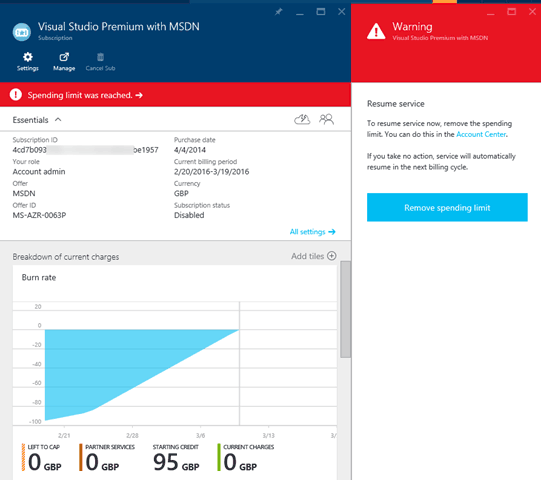Click billing period 2/20/2016-3/19/2016

click(212, 172)
